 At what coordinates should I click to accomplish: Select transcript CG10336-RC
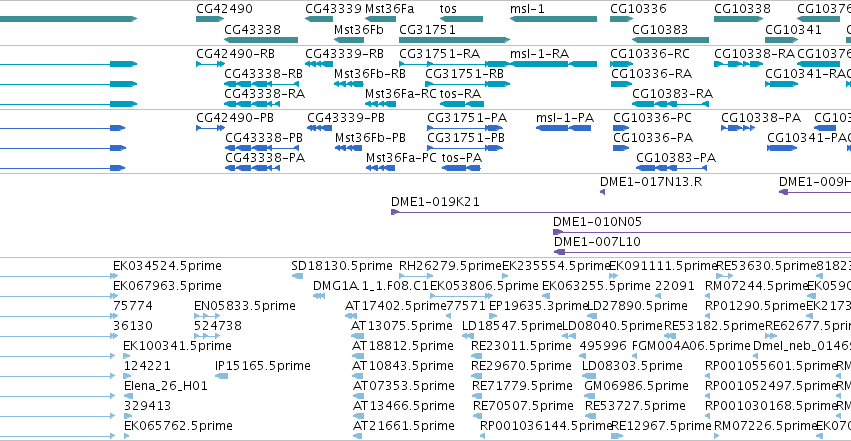621,64
